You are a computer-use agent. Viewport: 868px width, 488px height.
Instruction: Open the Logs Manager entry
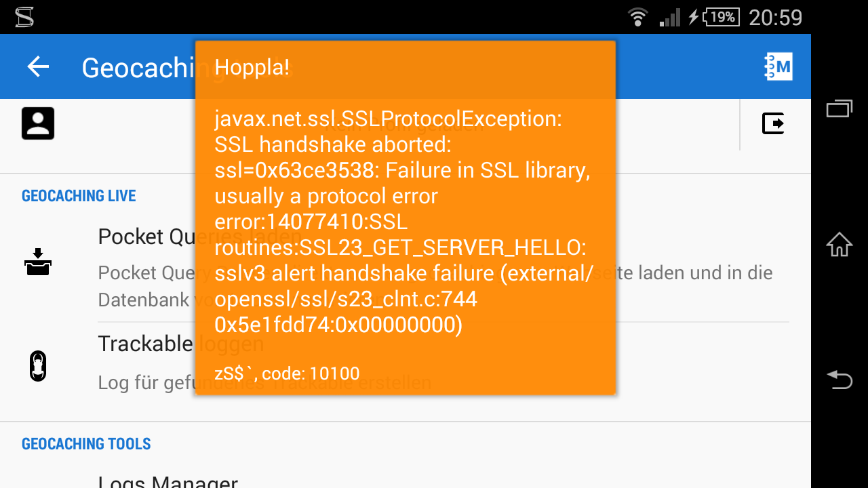point(167,481)
